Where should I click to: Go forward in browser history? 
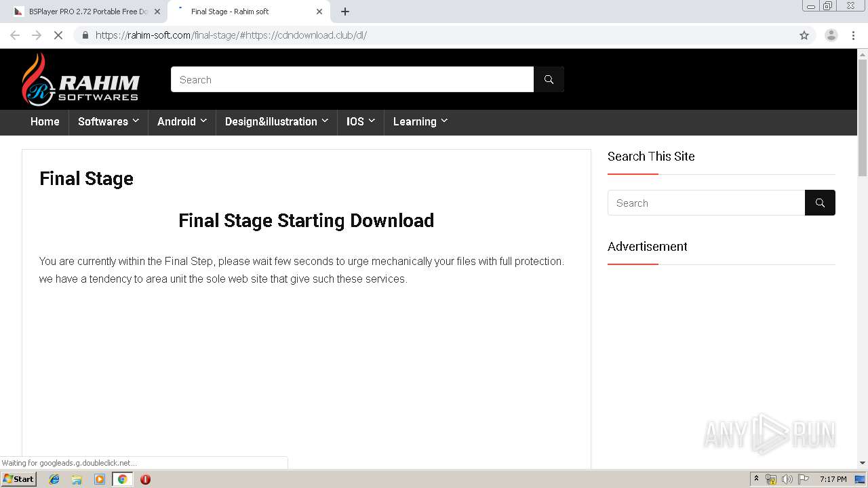point(37,35)
